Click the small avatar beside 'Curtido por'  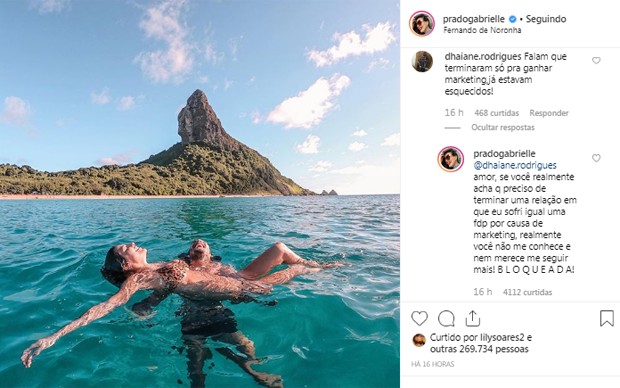(419, 340)
